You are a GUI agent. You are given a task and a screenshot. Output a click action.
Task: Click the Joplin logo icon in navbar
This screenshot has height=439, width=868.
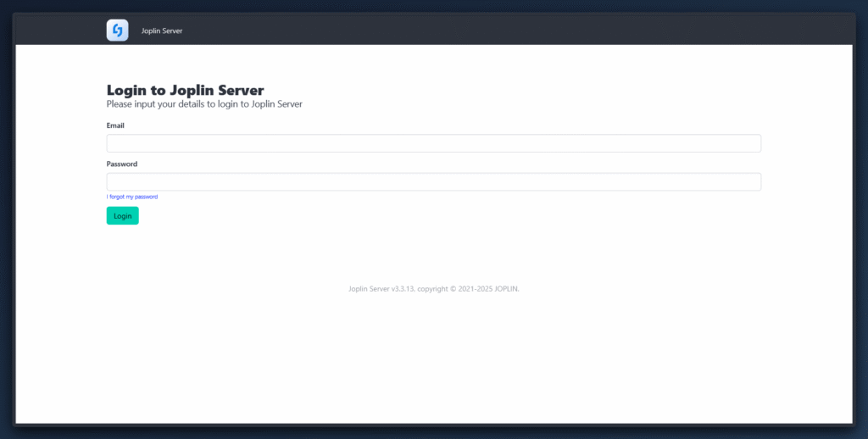pos(117,31)
